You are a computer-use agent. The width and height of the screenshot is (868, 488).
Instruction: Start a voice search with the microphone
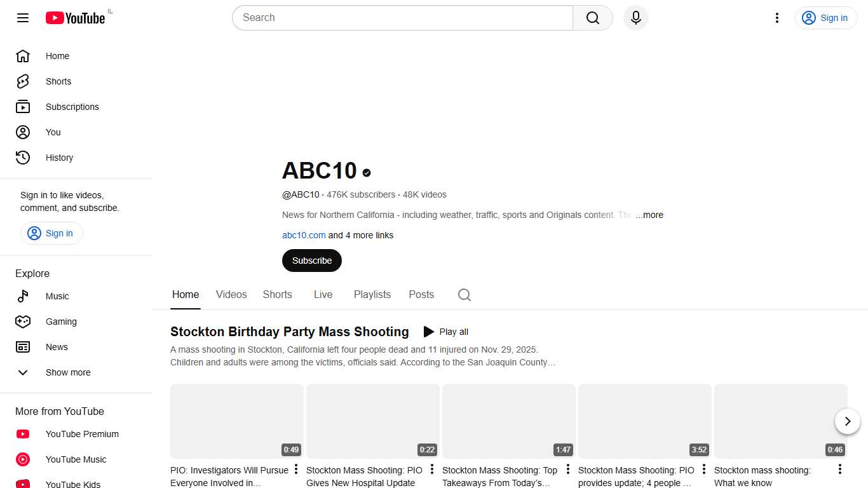[635, 18]
